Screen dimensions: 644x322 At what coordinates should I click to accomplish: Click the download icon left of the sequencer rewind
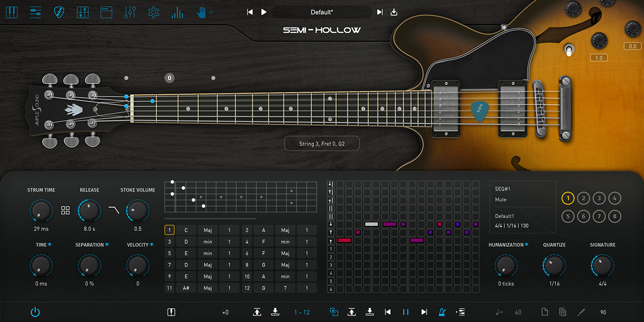[370, 312]
